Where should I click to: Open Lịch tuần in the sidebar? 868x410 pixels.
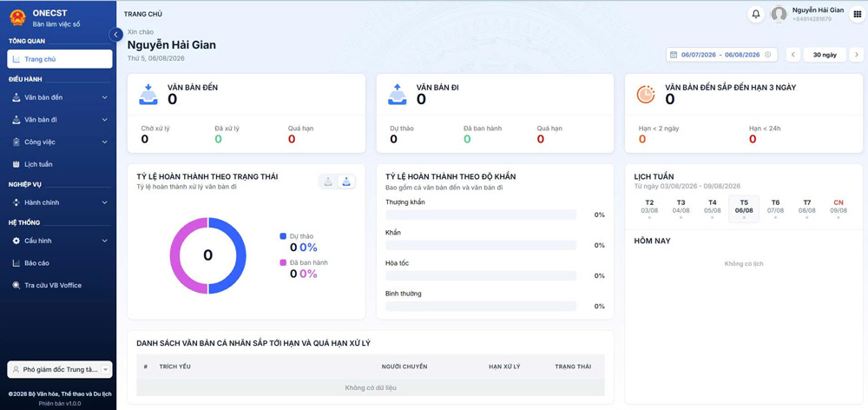click(x=60, y=164)
